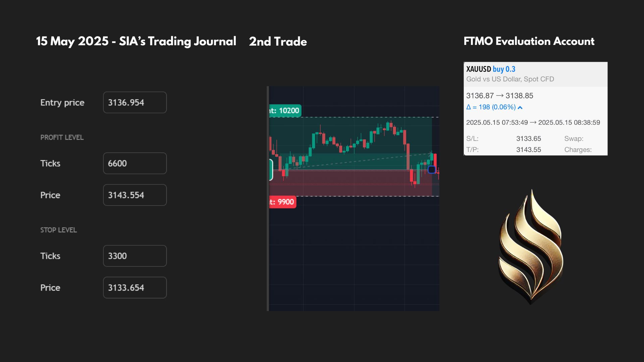Click the 2nd Trade heading
The image size is (644, 362).
[x=278, y=42]
